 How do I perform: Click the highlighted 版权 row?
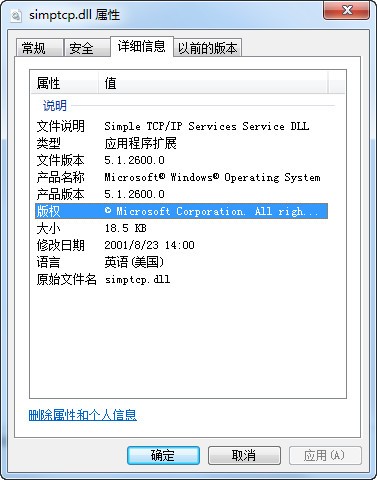[181, 211]
